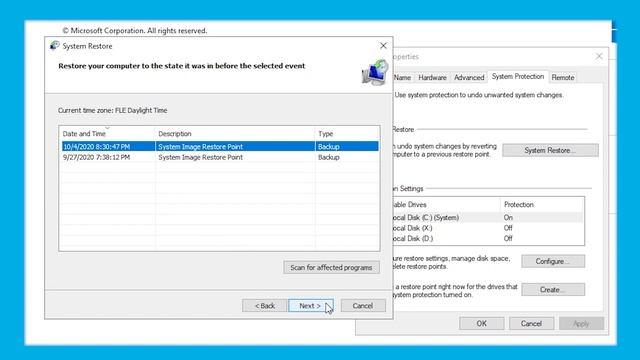This screenshot has height=360, width=640.
Task: Click Scan for affected programs button
Action: (331, 267)
